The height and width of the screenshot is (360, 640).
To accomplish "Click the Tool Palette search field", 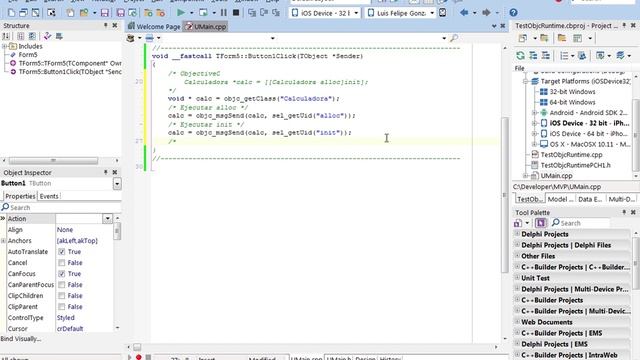I will coord(580,223).
